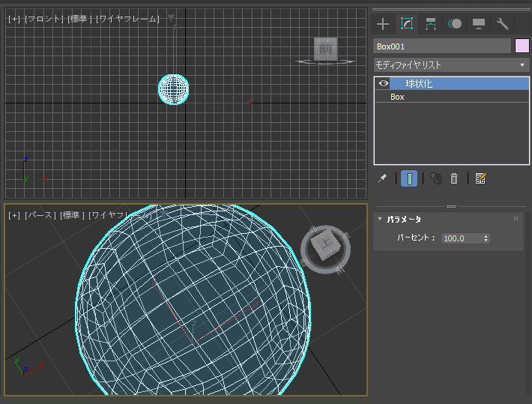Open the モディファイヤ リスト dropdown

pos(451,65)
